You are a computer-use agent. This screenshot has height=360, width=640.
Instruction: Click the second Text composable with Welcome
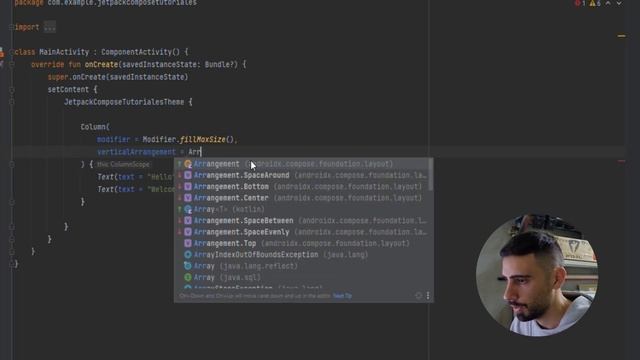[x=136, y=189]
